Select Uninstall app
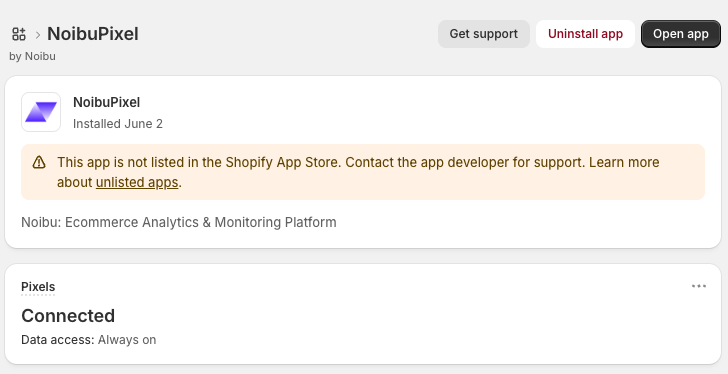The width and height of the screenshot is (728, 374). pyautogui.click(x=585, y=34)
